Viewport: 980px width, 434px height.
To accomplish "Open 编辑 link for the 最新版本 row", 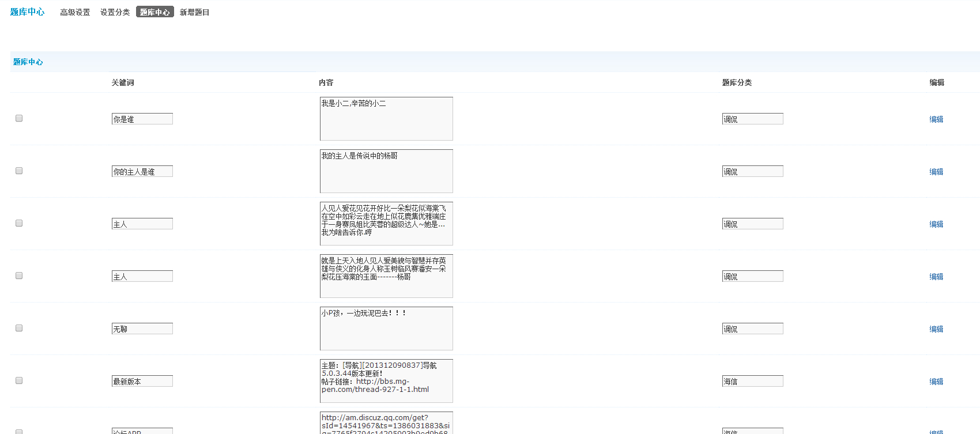I will pyautogui.click(x=936, y=382).
